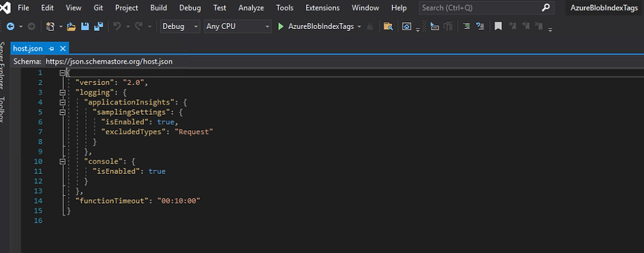Viewport: 644px width, 253px height.
Task: Start debugging with the green play icon
Action: click(281, 26)
